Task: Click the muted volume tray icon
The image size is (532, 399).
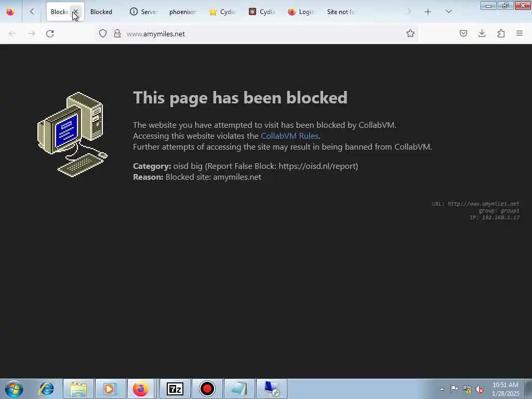Action: click(x=480, y=390)
